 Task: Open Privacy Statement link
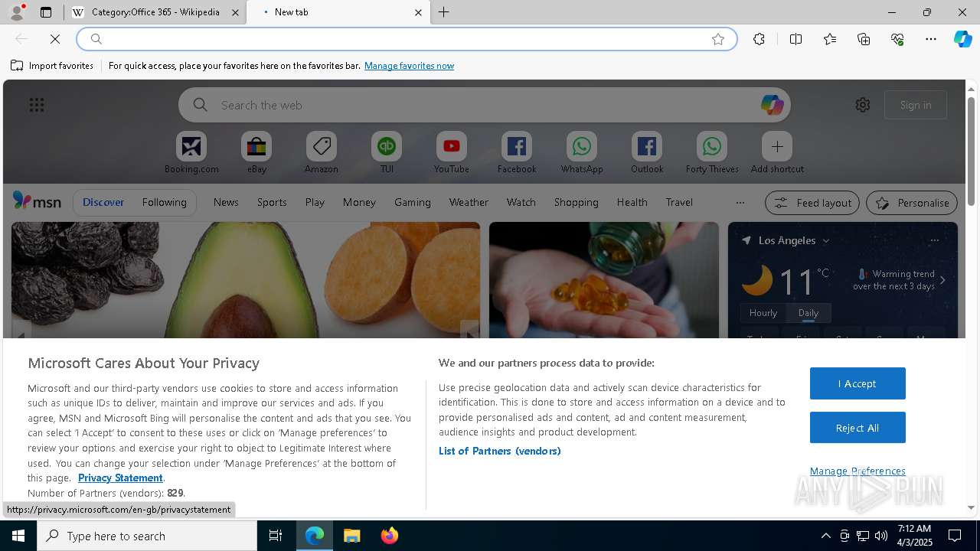coord(120,478)
